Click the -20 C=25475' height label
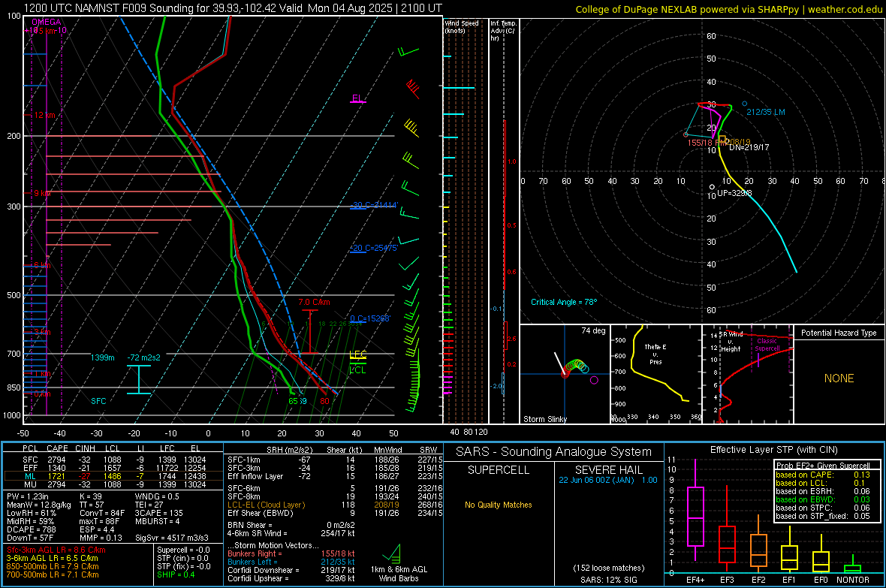Viewport: 886px width, 588px height. click(x=374, y=249)
